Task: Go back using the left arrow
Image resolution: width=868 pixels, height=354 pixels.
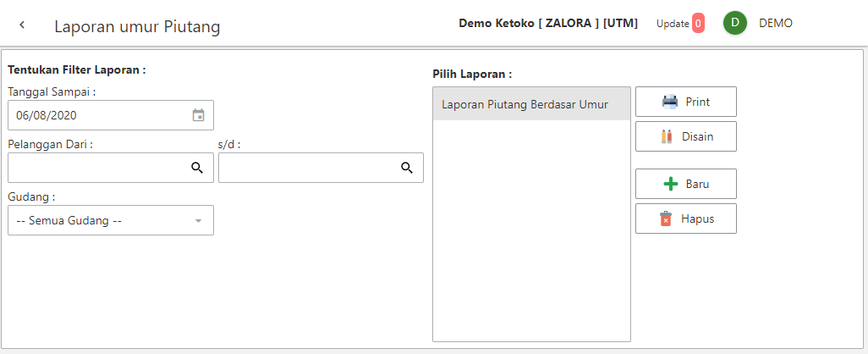Action: [22, 25]
